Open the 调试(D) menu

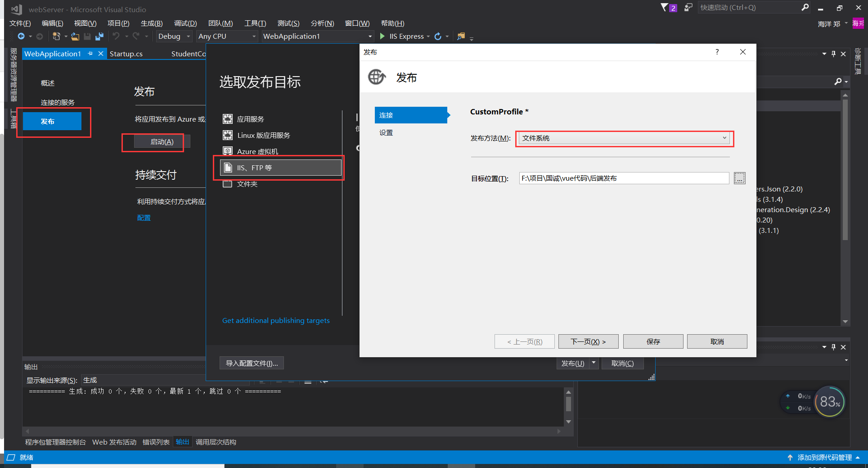coord(185,23)
